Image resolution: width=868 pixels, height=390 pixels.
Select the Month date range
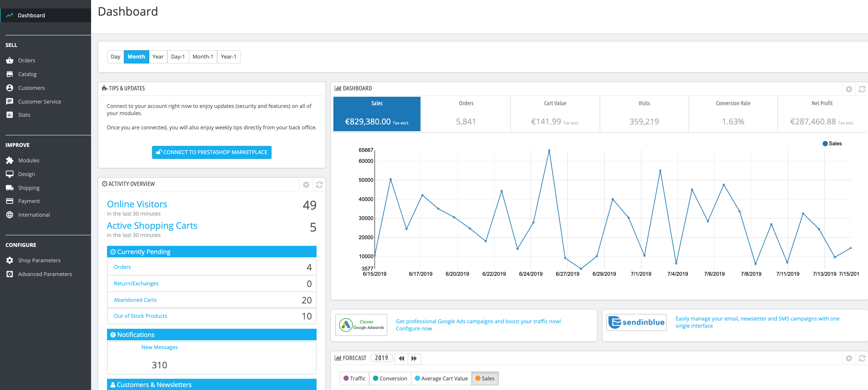pyautogui.click(x=136, y=57)
